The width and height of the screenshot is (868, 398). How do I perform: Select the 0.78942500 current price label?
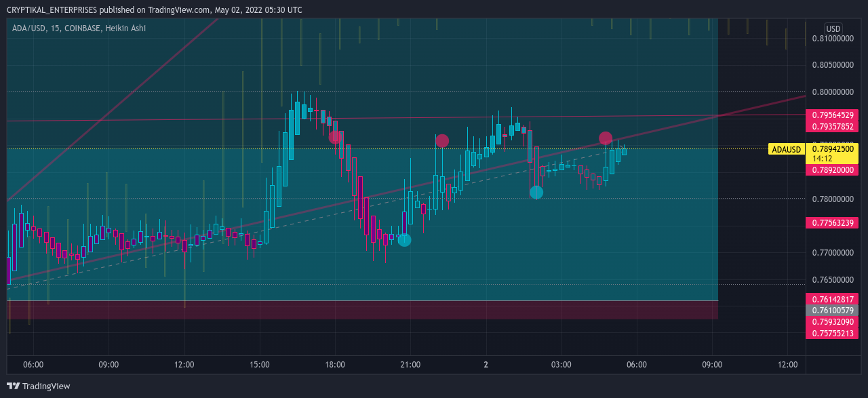click(x=833, y=148)
